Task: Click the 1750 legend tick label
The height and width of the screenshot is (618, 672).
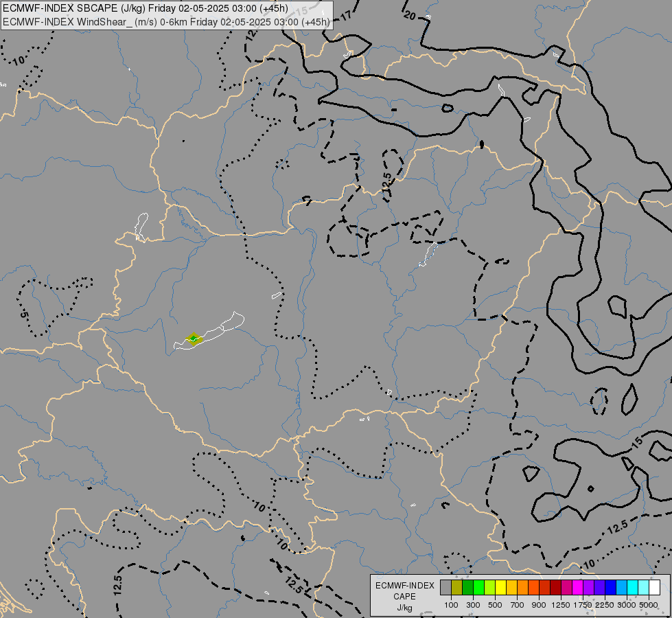Action: (583, 605)
